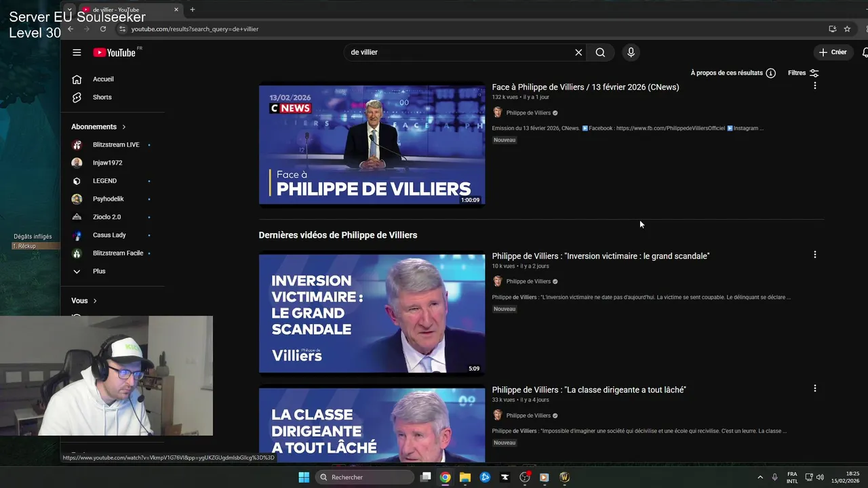Open the Casus Lady channel avatar
The height and width of the screenshot is (488, 868).
(77, 235)
